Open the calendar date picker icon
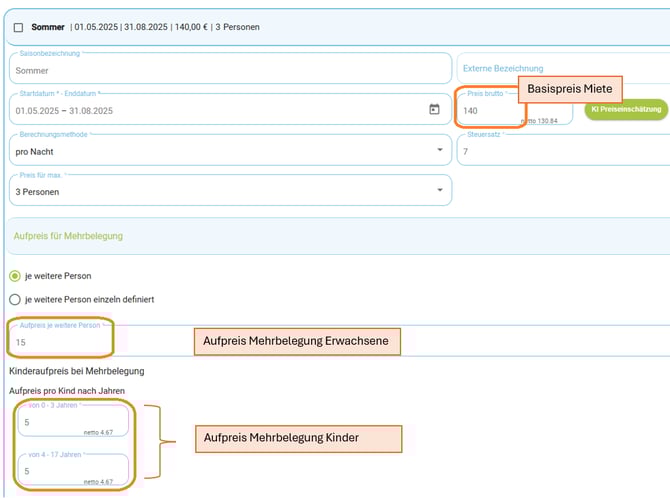670x498 pixels. click(434, 109)
